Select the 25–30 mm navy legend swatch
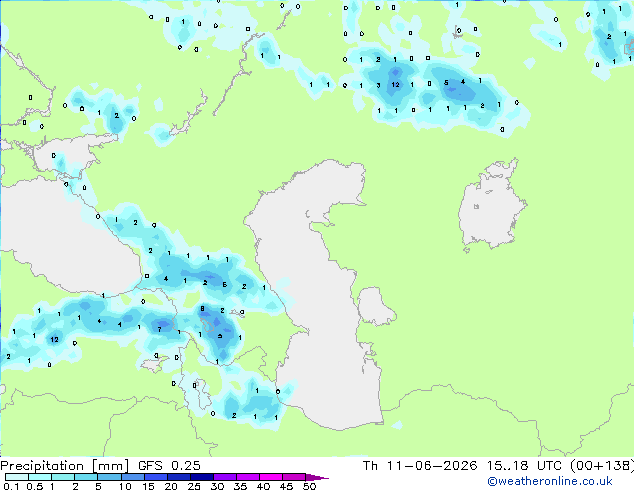 202,477
